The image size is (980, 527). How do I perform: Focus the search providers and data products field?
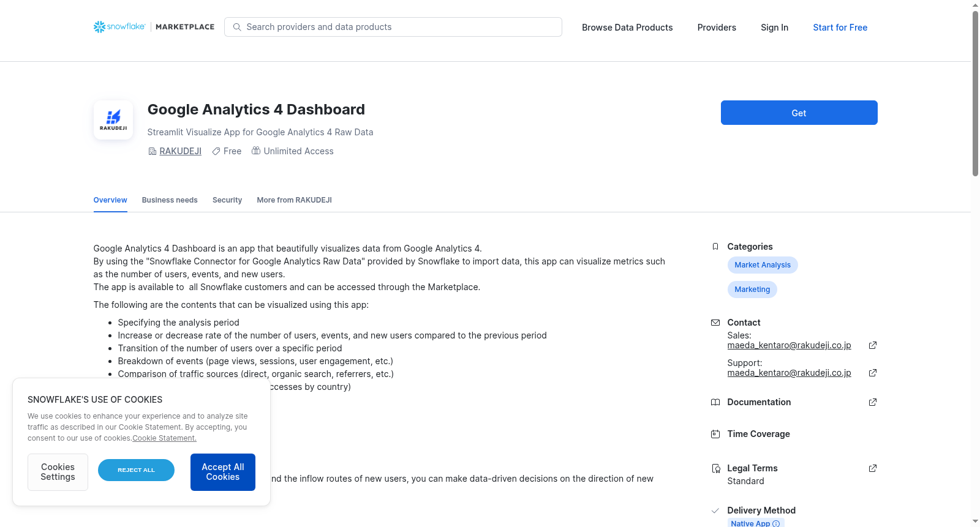coord(393,27)
